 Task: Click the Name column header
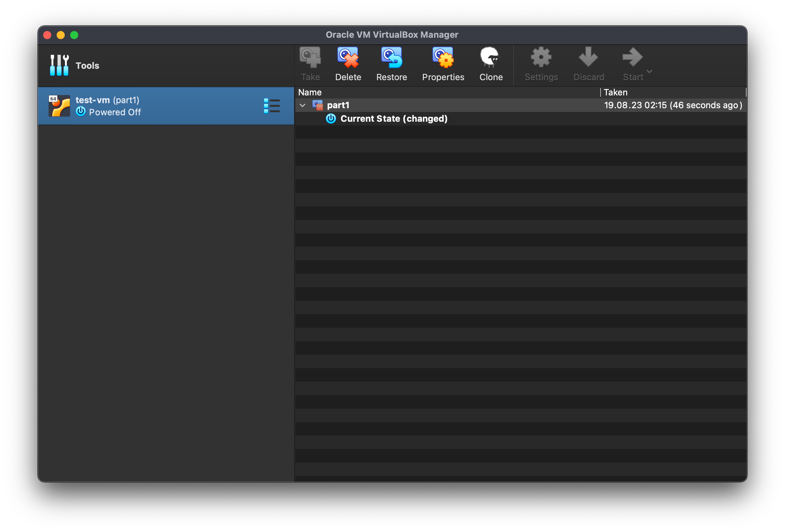coord(310,92)
